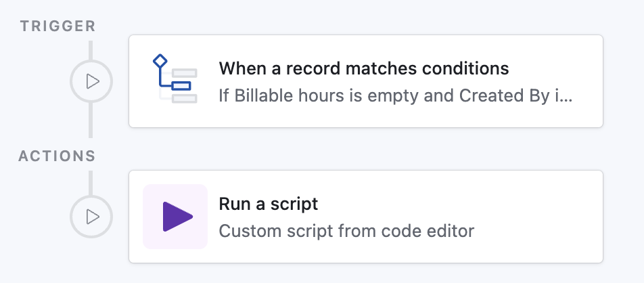Select the script action card's blank right area
The image size is (644, 283).
[x=541, y=217]
